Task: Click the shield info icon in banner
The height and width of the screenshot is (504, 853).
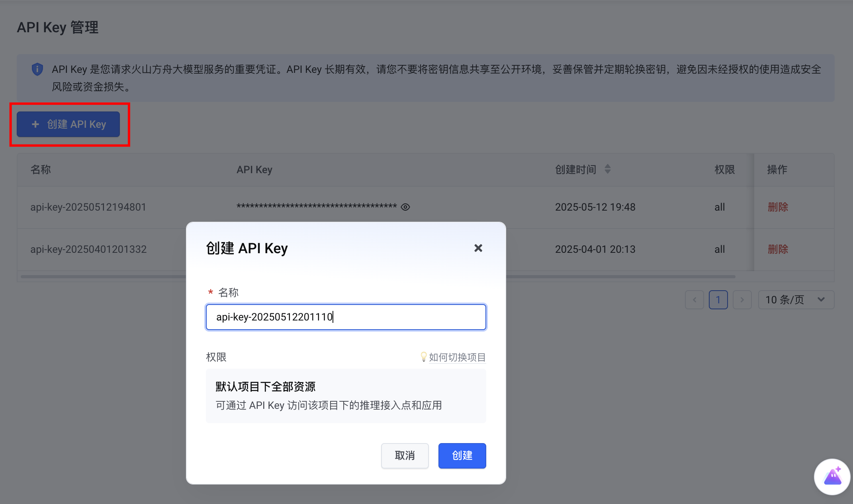Action: [x=37, y=69]
